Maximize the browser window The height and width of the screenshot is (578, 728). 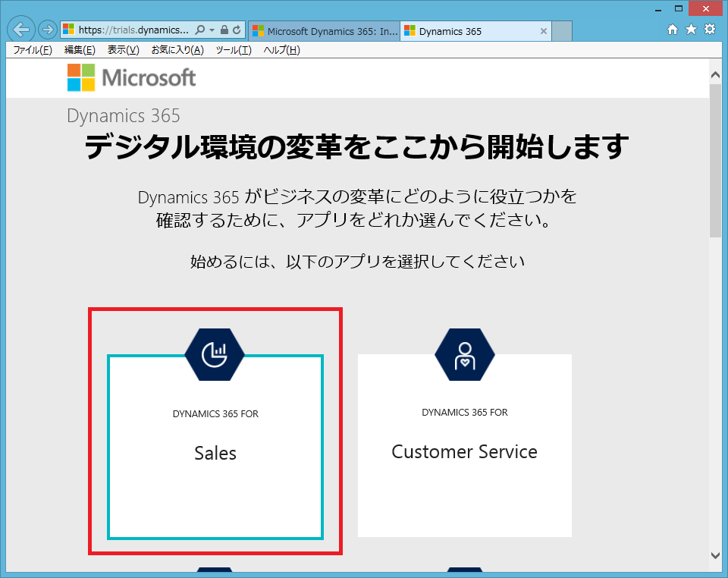click(x=678, y=9)
